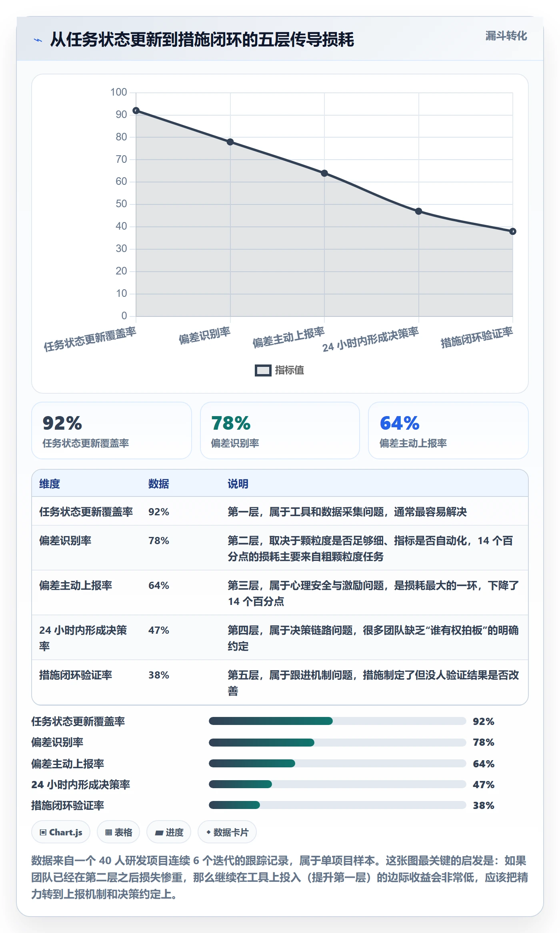560x933 pixels.
Task: Click the 任务状态更新覆盖率 progress bar
Action: coord(337,721)
